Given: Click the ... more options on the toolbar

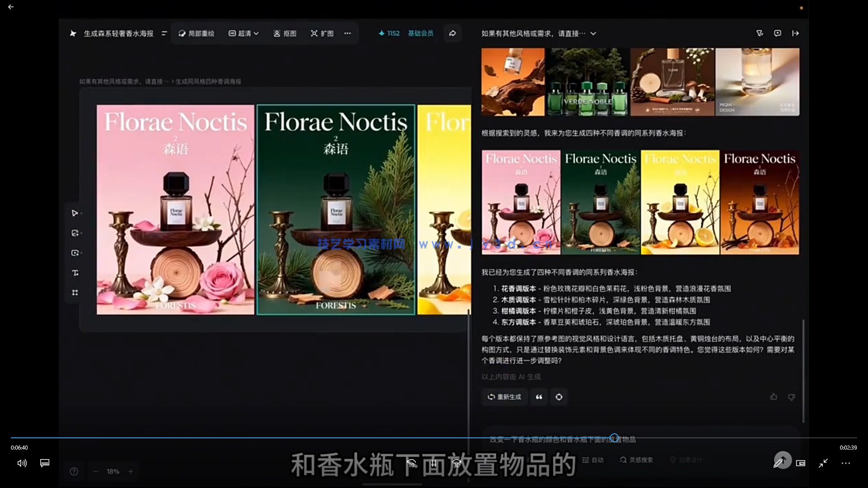Looking at the screenshot, I should point(347,33).
